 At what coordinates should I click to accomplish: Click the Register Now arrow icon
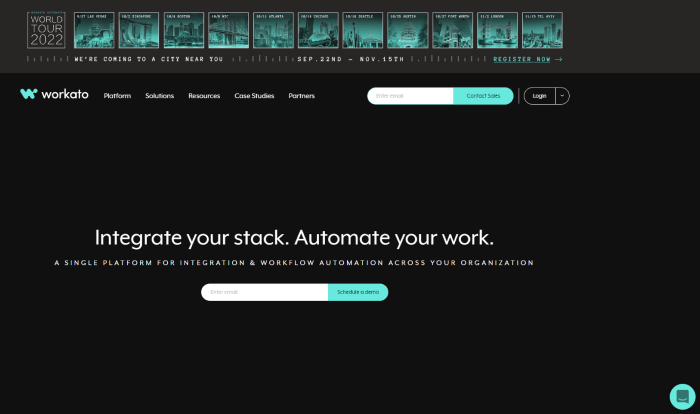tap(558, 59)
